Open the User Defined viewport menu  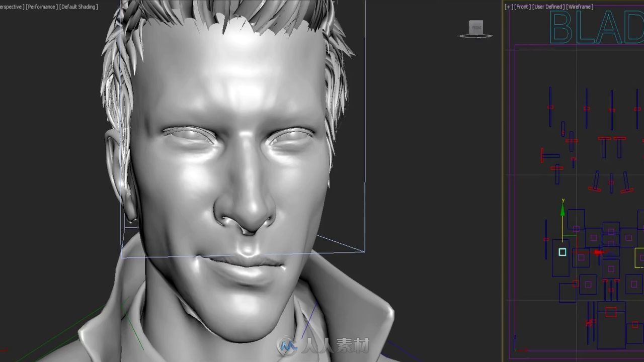coord(548,7)
